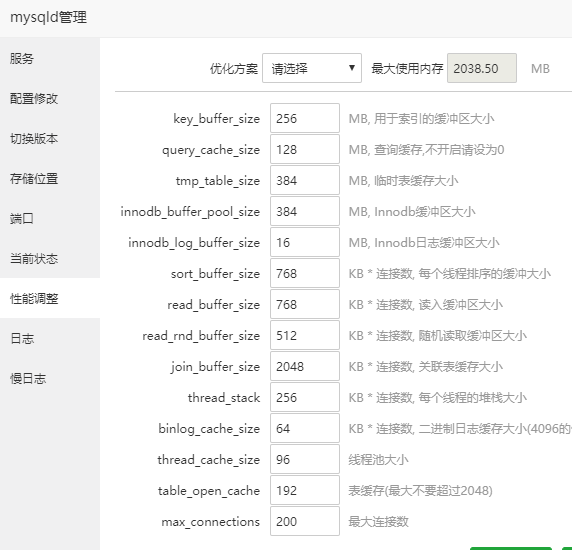Click description '关联表缓存大小'

coord(460,367)
